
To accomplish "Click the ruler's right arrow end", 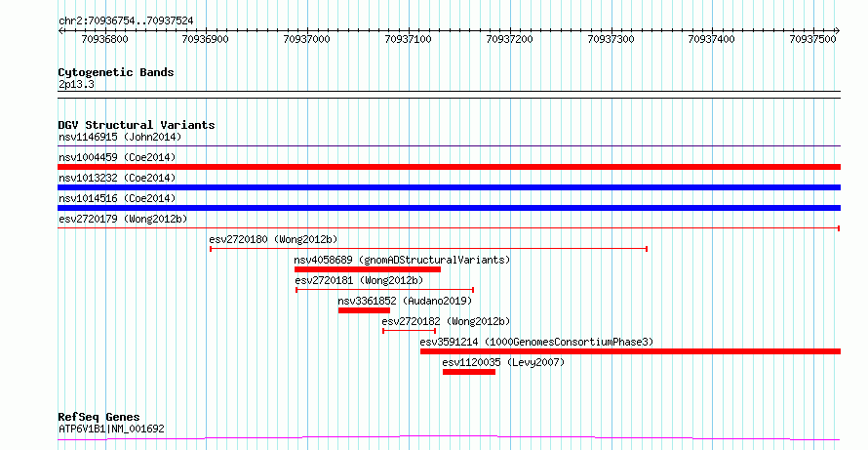I will click(x=837, y=31).
